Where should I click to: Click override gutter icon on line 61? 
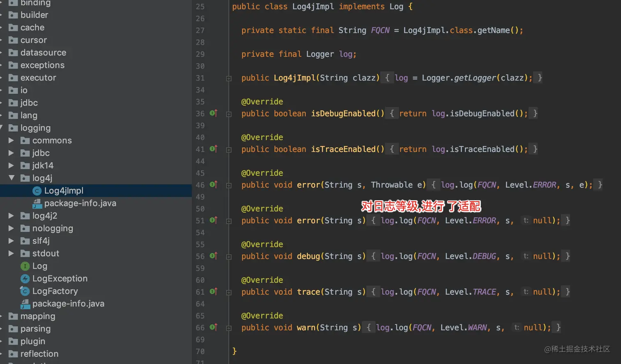click(214, 292)
